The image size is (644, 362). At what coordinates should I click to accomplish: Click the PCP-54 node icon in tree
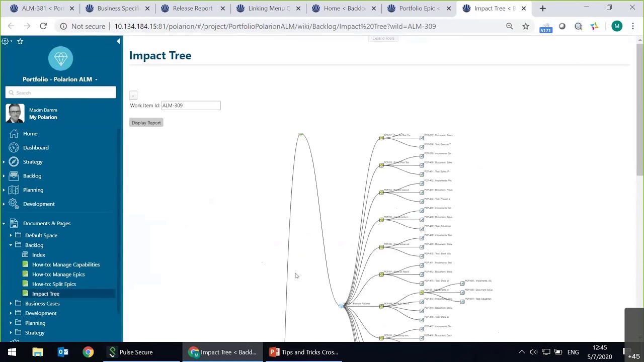pyautogui.click(x=381, y=193)
